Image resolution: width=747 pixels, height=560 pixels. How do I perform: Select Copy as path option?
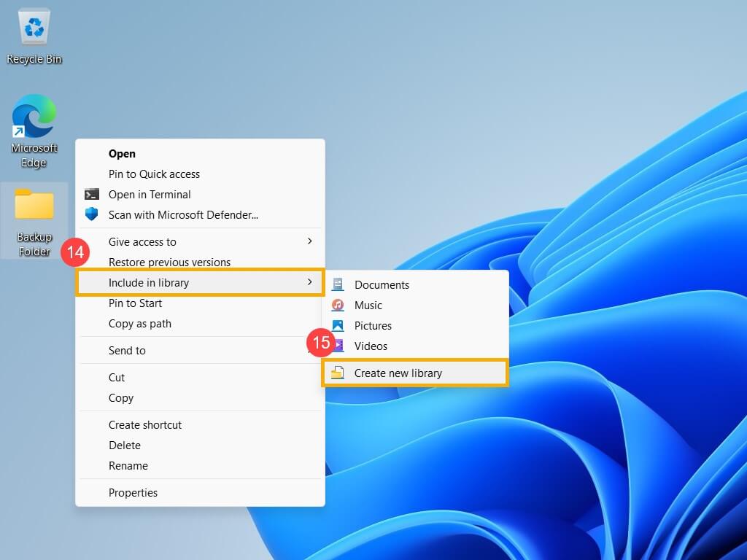[x=140, y=324]
